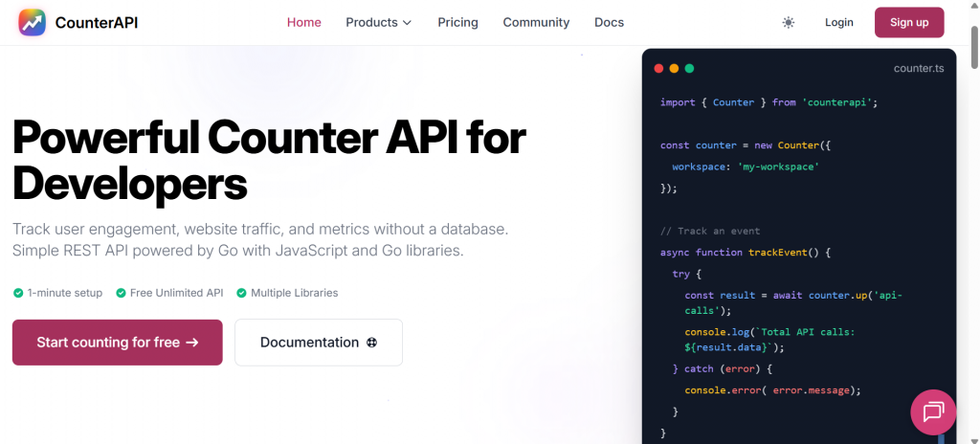
Task: Click the page vertical scrollbar thumb
Action: click(x=974, y=47)
